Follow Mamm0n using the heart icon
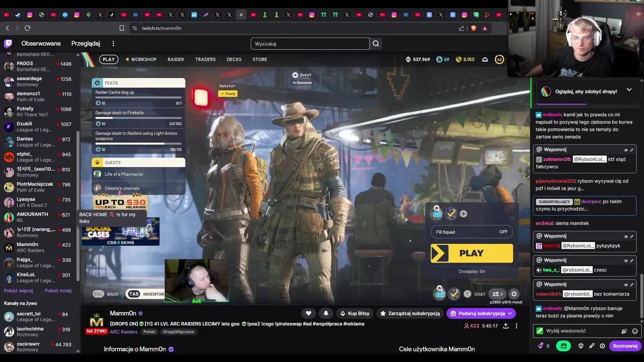Viewport: 644px width, 362px height. tap(308, 313)
